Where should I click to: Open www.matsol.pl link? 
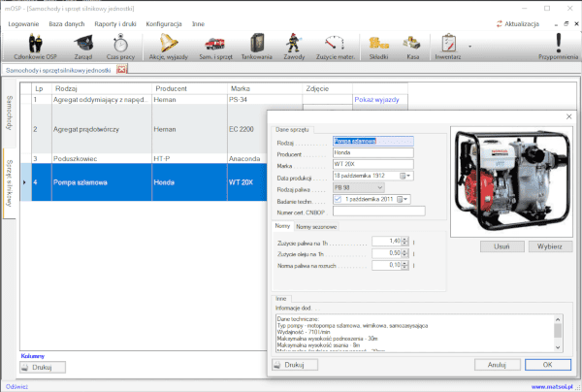click(552, 387)
